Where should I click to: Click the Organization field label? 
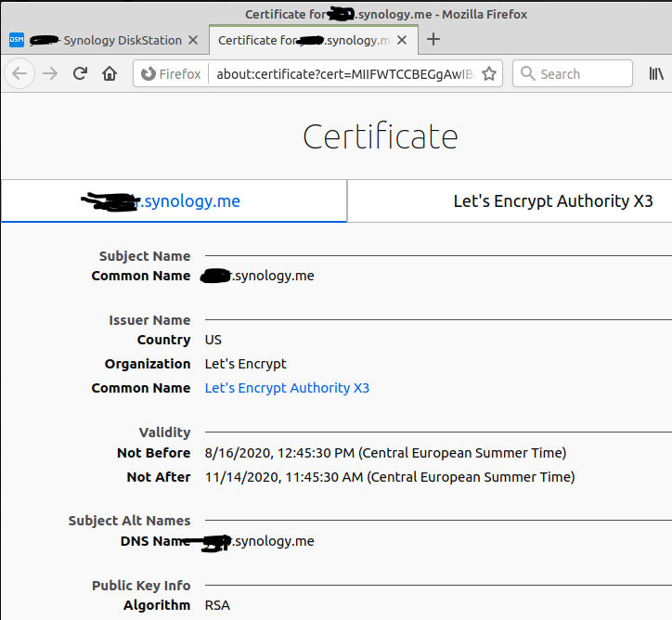coord(148,364)
